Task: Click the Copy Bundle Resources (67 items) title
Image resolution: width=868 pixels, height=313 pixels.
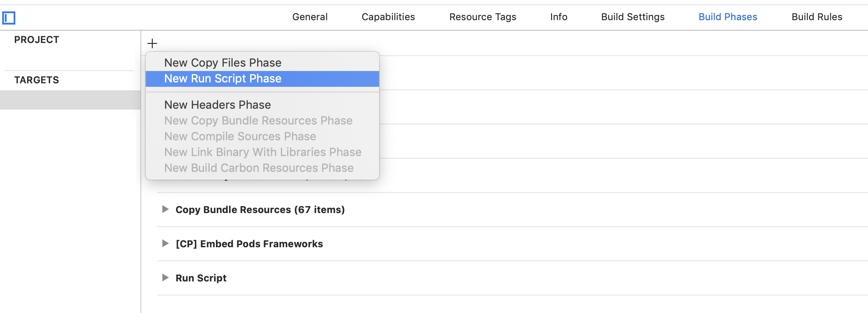Action: pos(260,210)
